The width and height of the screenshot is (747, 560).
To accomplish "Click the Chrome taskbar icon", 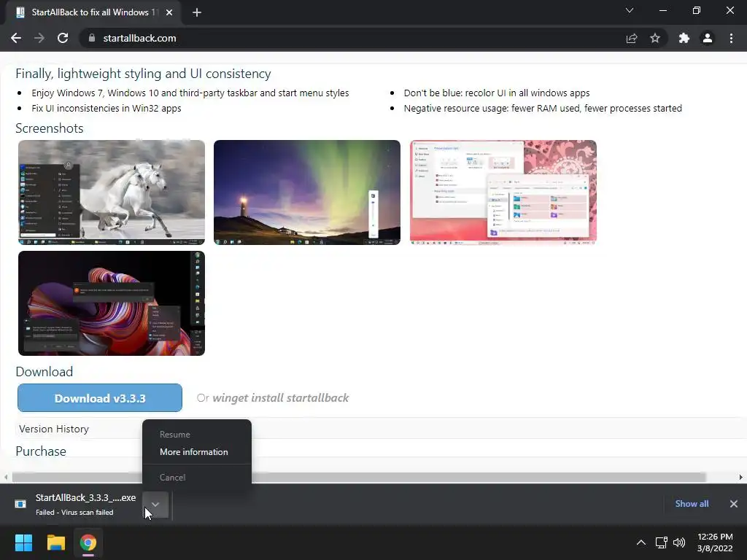I will (88, 542).
